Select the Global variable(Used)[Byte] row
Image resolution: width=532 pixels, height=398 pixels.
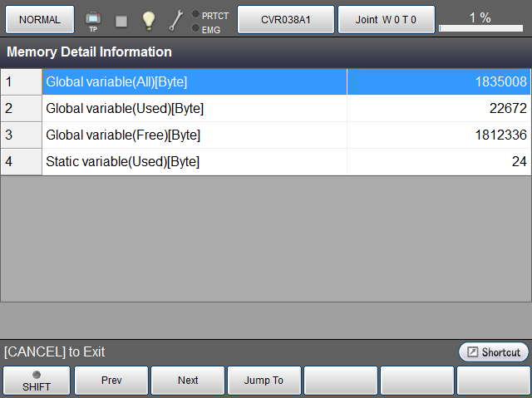195,109
